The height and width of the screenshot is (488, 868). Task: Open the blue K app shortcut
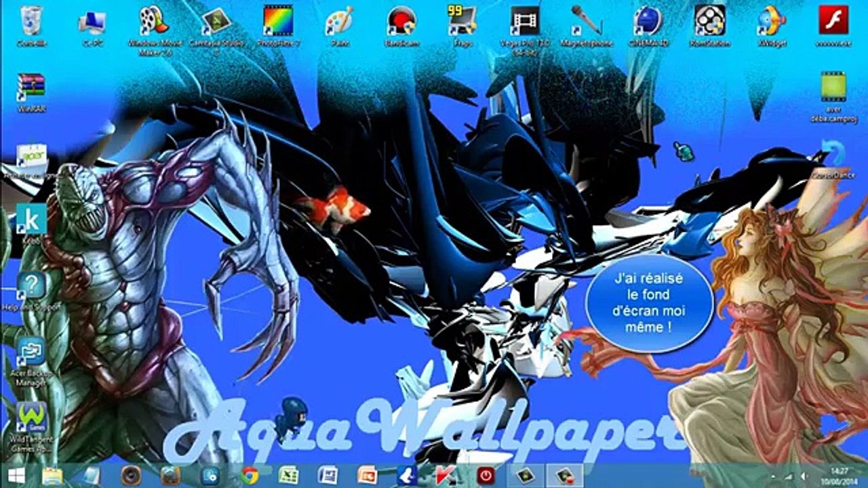click(31, 224)
